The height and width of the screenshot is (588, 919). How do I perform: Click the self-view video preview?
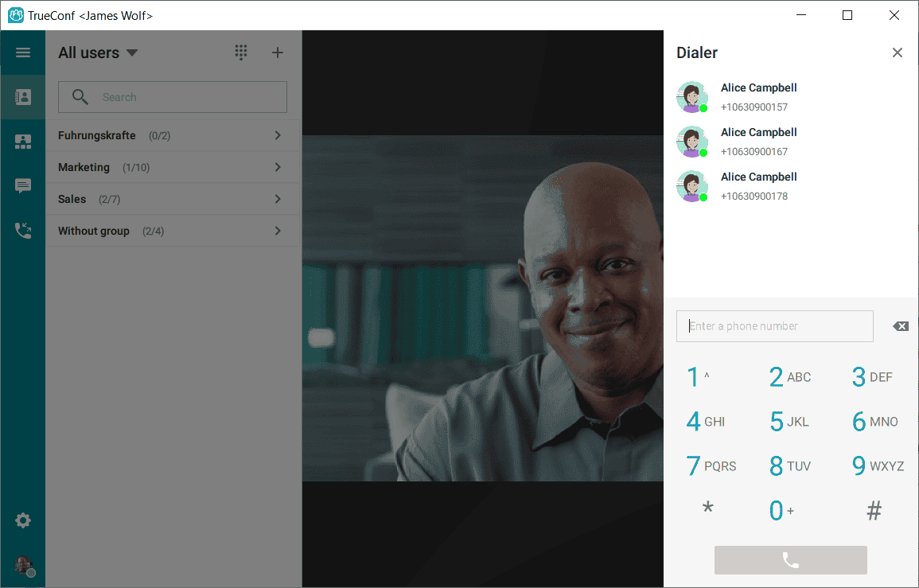[x=483, y=309]
